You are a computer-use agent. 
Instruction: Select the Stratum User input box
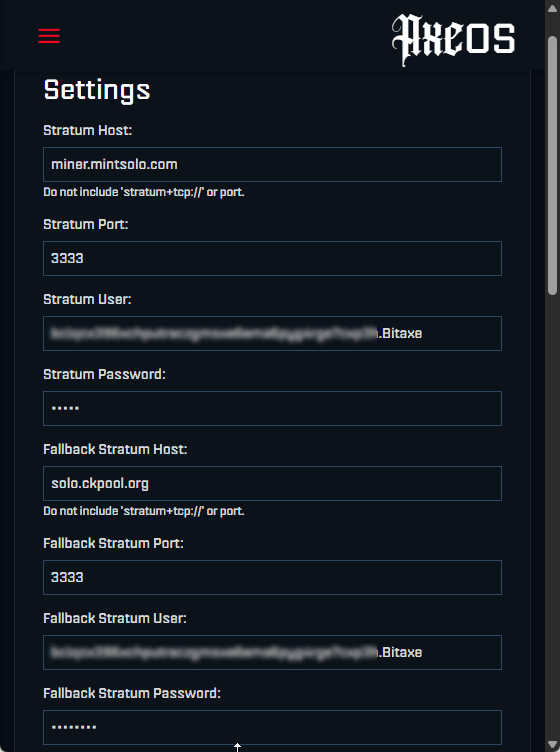272,333
